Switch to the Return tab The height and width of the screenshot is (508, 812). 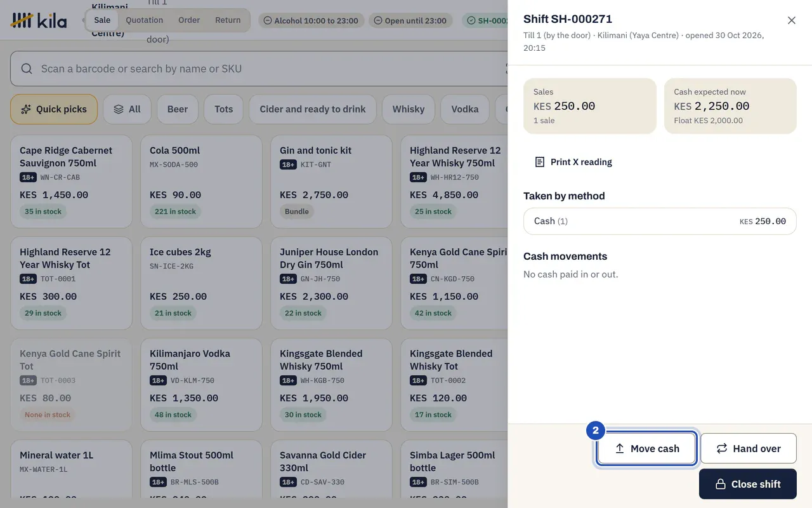coord(228,20)
